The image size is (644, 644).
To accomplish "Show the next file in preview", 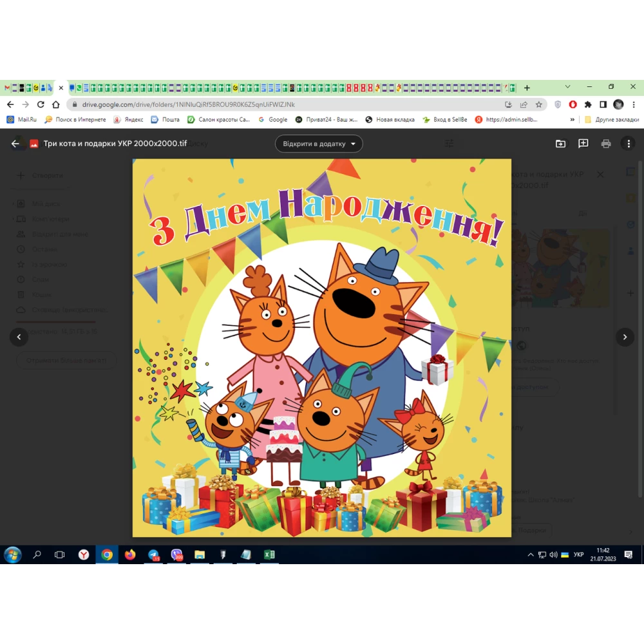I will click(x=625, y=337).
